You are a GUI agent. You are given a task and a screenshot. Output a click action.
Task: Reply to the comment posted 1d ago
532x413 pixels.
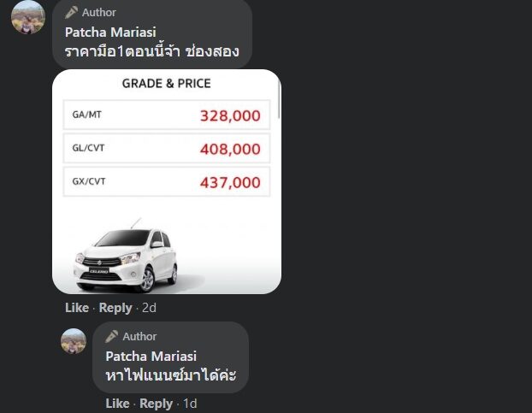(156, 404)
